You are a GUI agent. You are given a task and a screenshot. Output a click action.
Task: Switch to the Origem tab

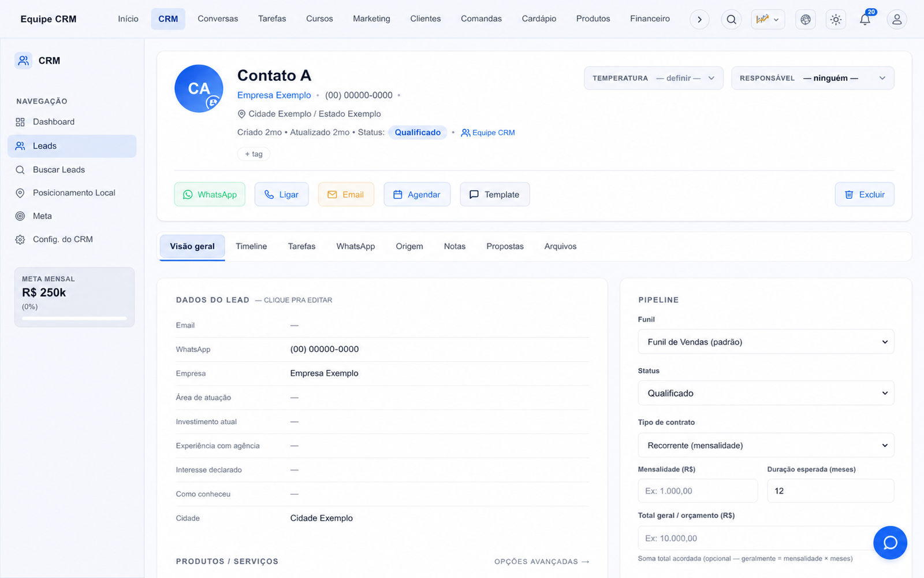(x=409, y=247)
